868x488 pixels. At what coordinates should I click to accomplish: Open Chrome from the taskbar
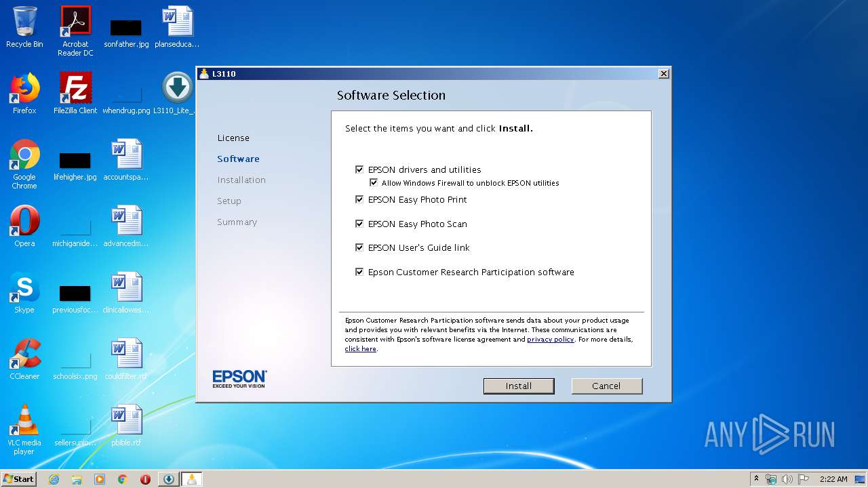[123, 479]
